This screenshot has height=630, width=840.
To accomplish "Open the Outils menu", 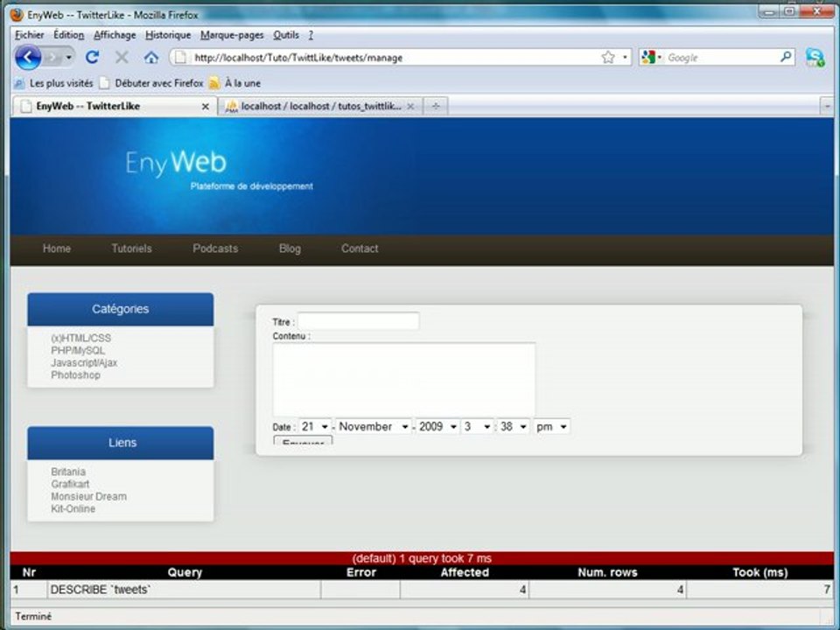I will point(286,35).
